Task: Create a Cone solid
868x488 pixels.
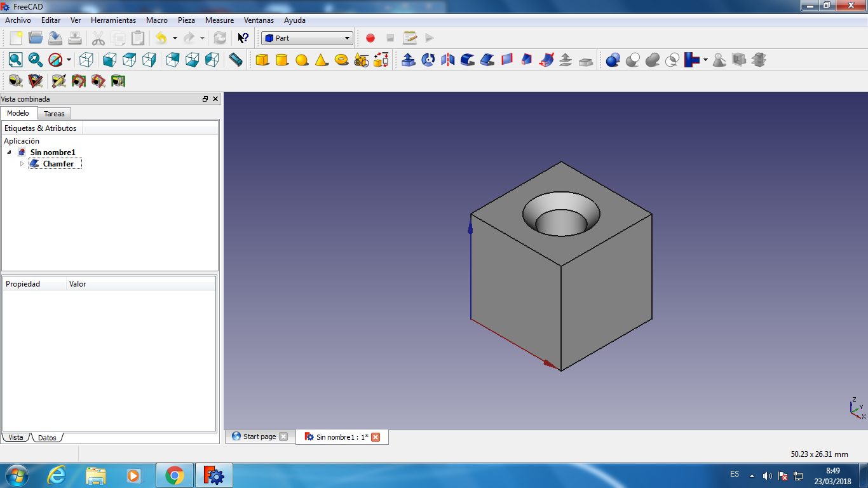Action: point(322,60)
